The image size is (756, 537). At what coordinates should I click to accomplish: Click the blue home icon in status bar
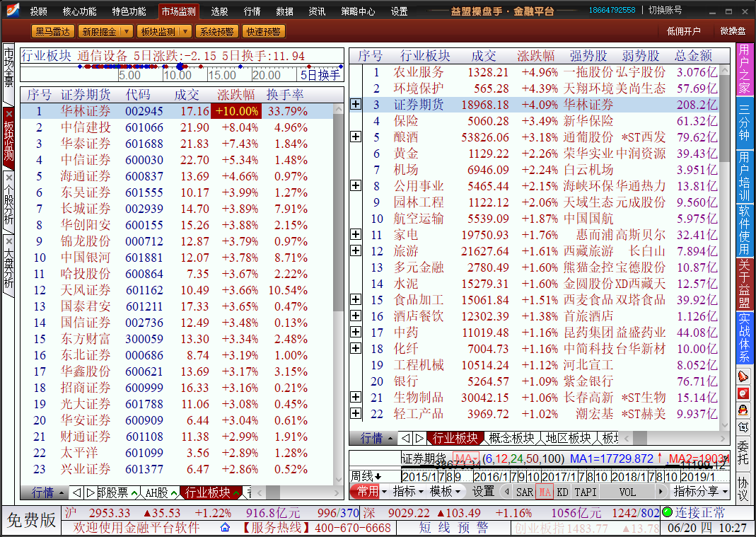225,527
